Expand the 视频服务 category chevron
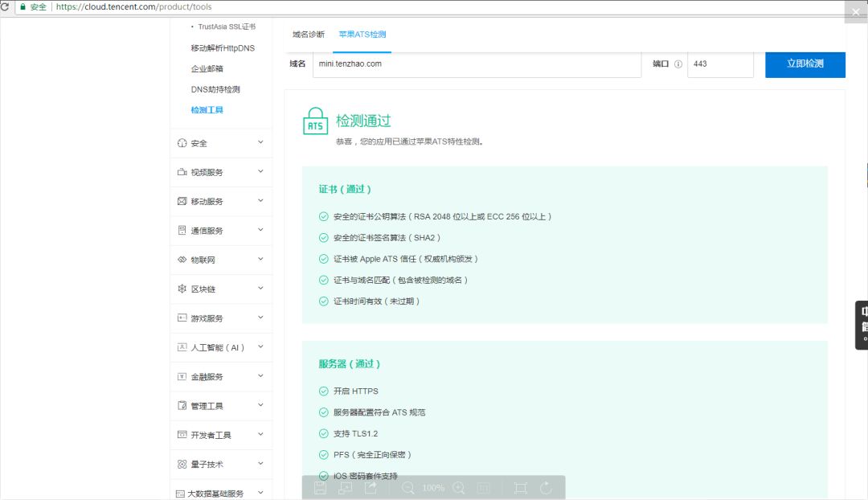The width and height of the screenshot is (868, 500). (260, 172)
